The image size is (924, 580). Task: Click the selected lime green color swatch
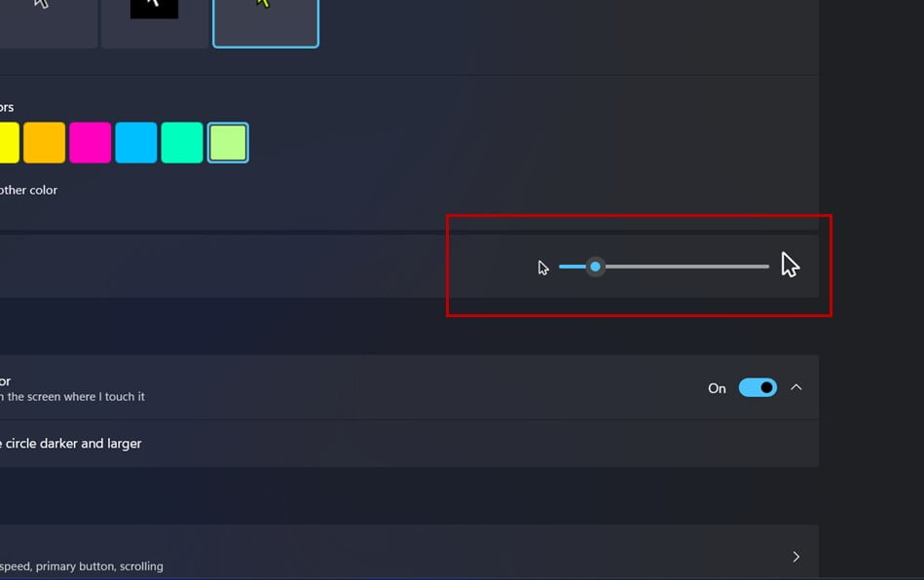coord(228,142)
